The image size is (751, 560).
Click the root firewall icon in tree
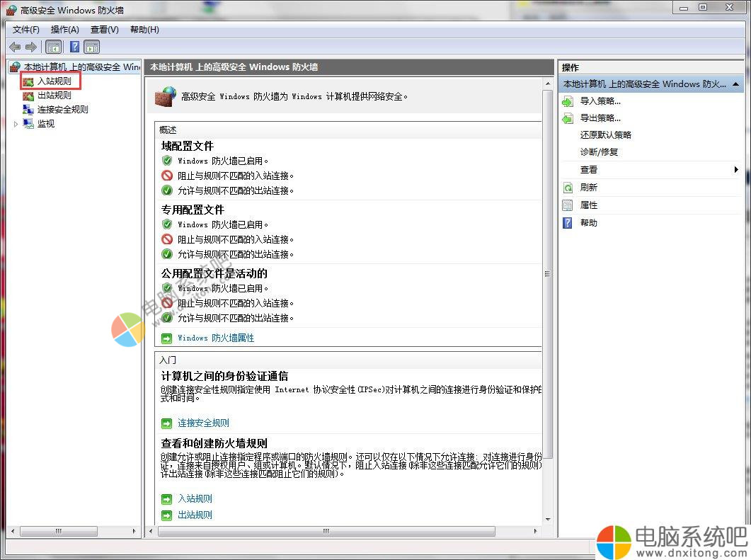pyautogui.click(x=16, y=67)
